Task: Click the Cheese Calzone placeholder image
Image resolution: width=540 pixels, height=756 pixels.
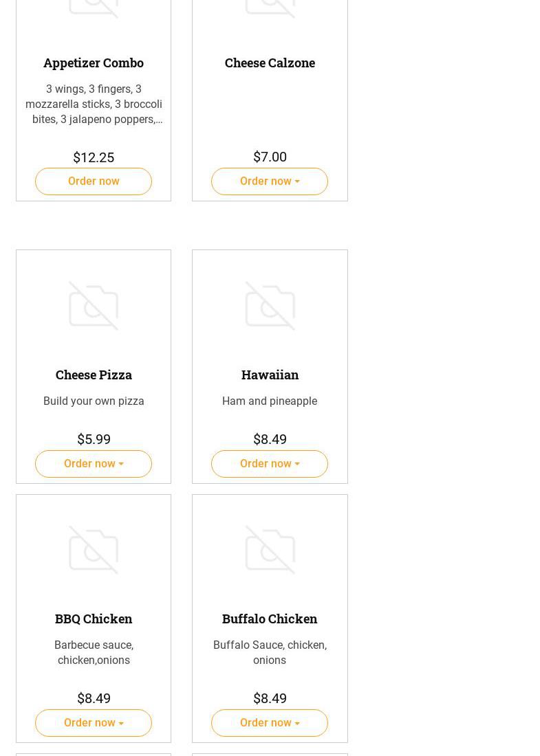Action: coord(270,7)
